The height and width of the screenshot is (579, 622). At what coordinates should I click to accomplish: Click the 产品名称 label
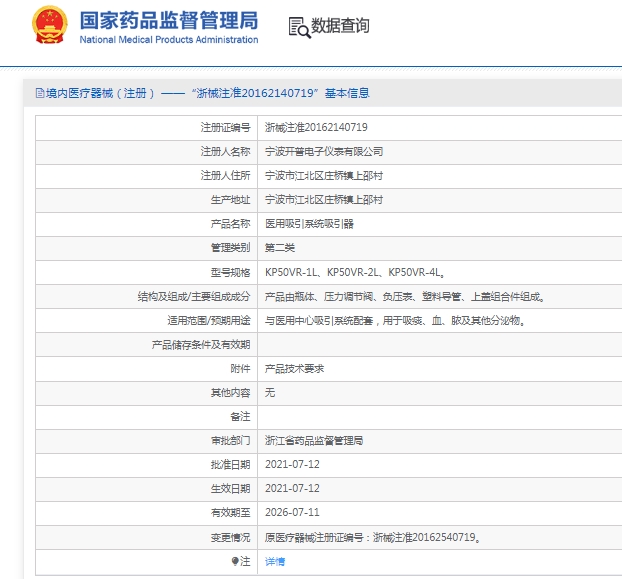(230, 224)
